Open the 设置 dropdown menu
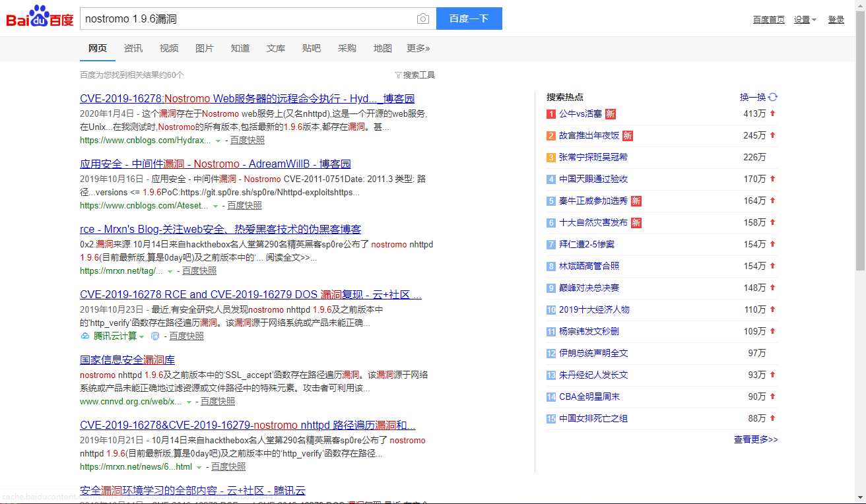 click(x=805, y=20)
